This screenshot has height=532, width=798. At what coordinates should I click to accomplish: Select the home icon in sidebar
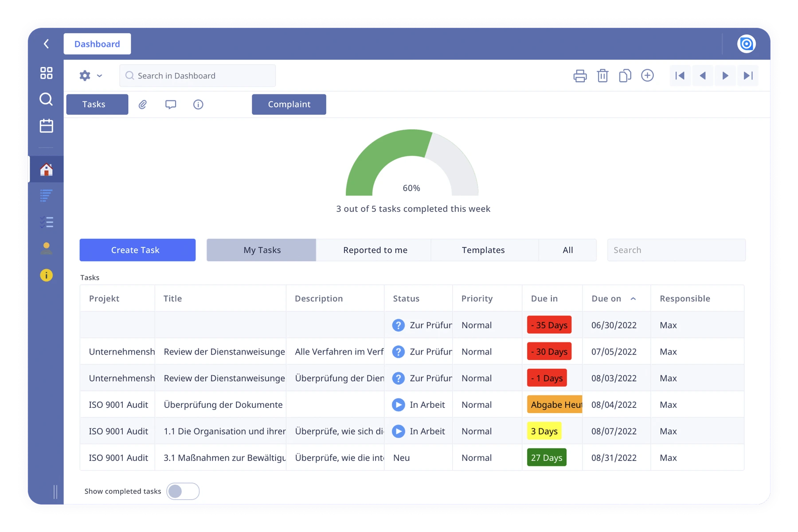pyautogui.click(x=46, y=169)
